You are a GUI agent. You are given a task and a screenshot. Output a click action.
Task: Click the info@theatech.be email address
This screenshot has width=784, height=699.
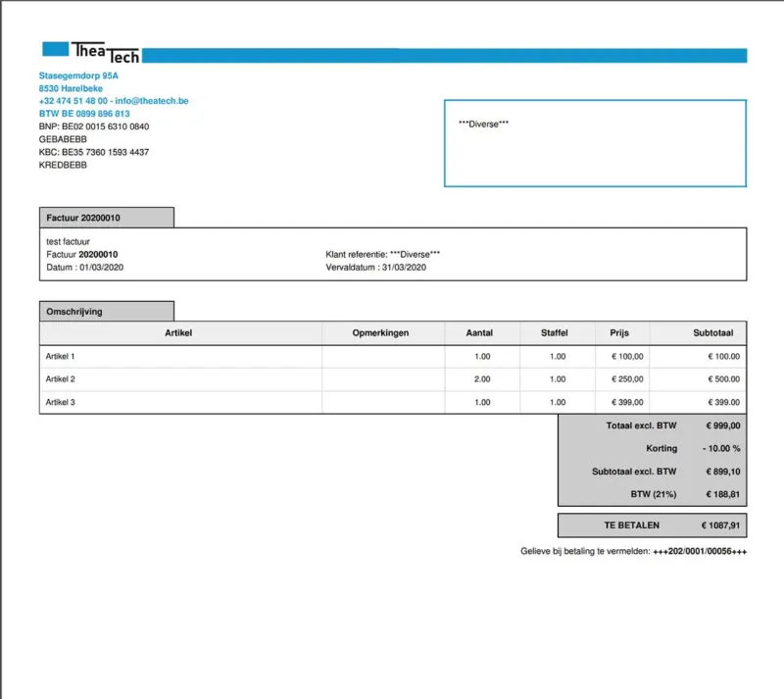[x=152, y=101]
